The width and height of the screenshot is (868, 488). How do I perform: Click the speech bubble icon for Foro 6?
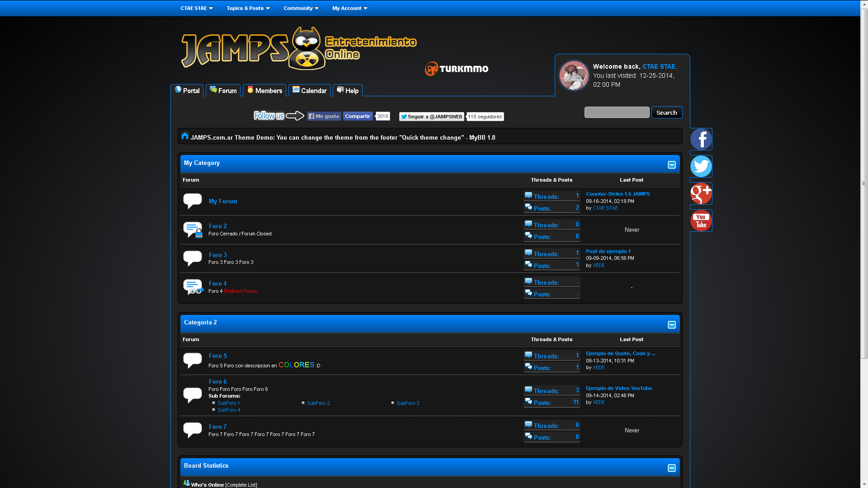192,395
